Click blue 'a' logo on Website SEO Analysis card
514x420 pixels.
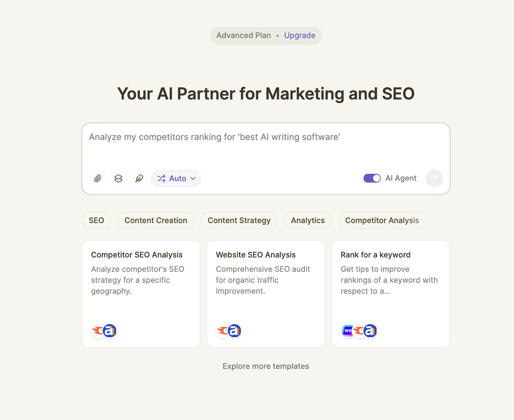(235, 331)
